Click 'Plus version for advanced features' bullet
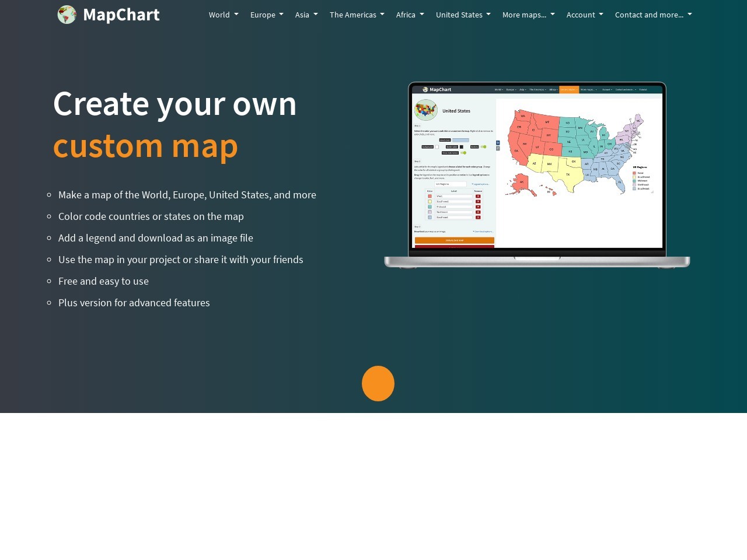The height and width of the screenshot is (560, 747). pyautogui.click(x=134, y=303)
